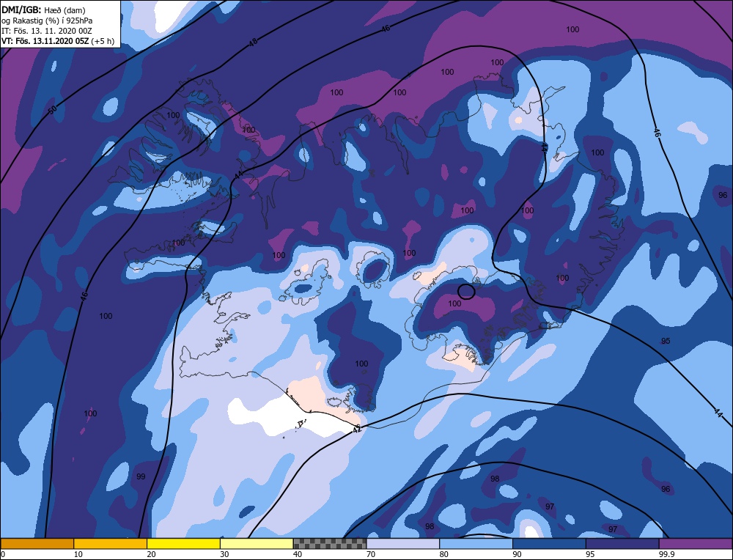Click the legend tick label '90'

click(517, 554)
